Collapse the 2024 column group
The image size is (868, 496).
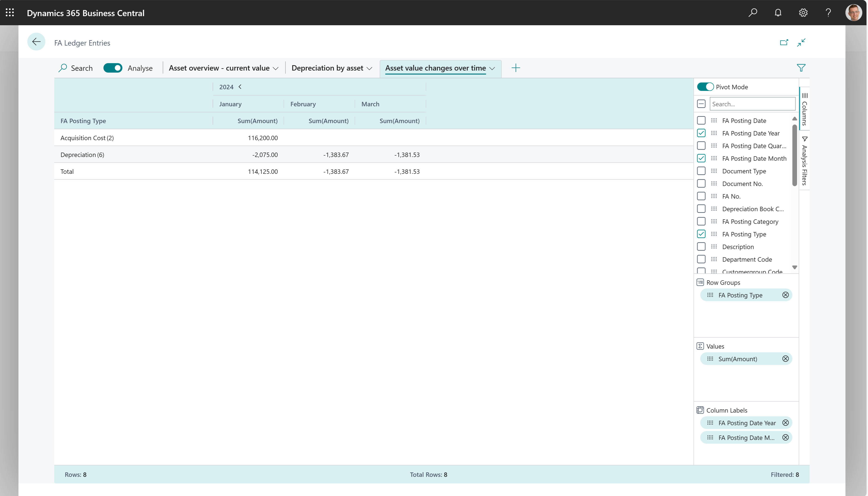pyautogui.click(x=240, y=87)
